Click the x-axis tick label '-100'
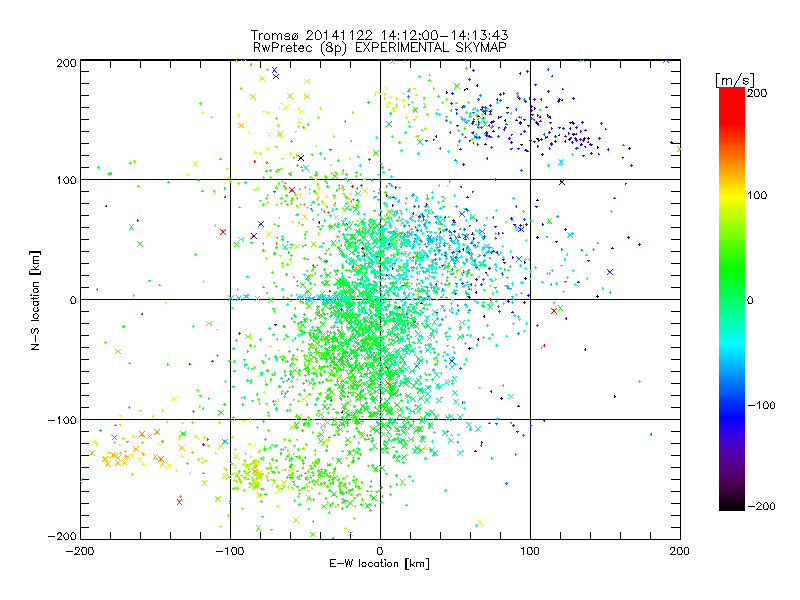800x600 pixels. point(230,551)
